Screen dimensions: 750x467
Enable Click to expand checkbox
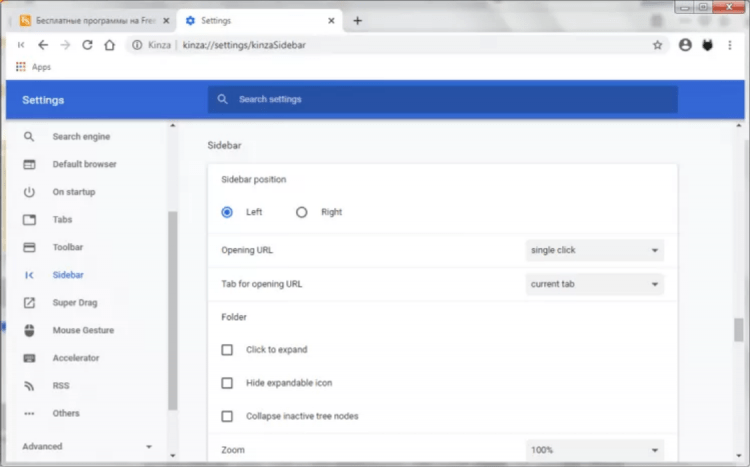[x=227, y=350]
